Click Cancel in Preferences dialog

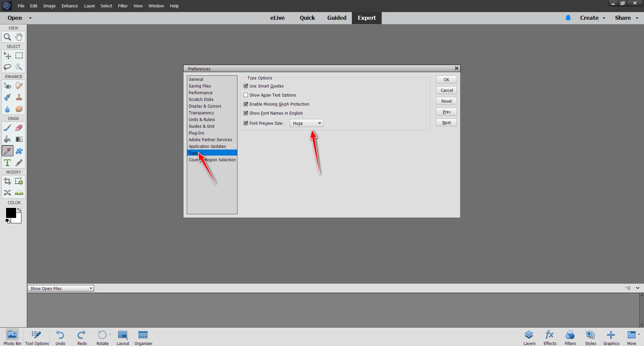coord(446,91)
